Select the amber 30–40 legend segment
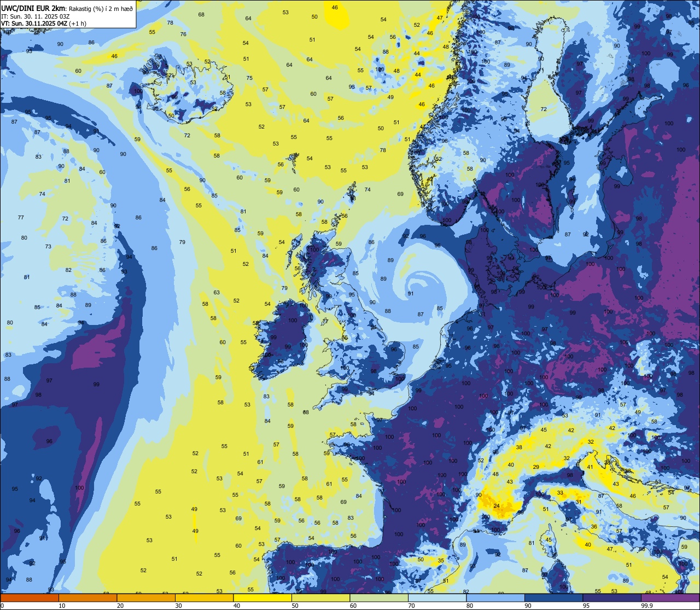 204,597
